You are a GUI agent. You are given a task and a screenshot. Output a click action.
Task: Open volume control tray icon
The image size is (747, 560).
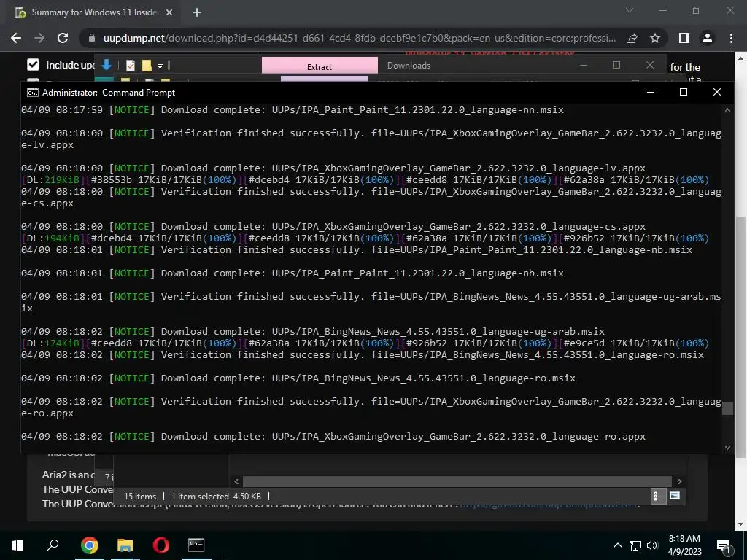tap(652, 545)
